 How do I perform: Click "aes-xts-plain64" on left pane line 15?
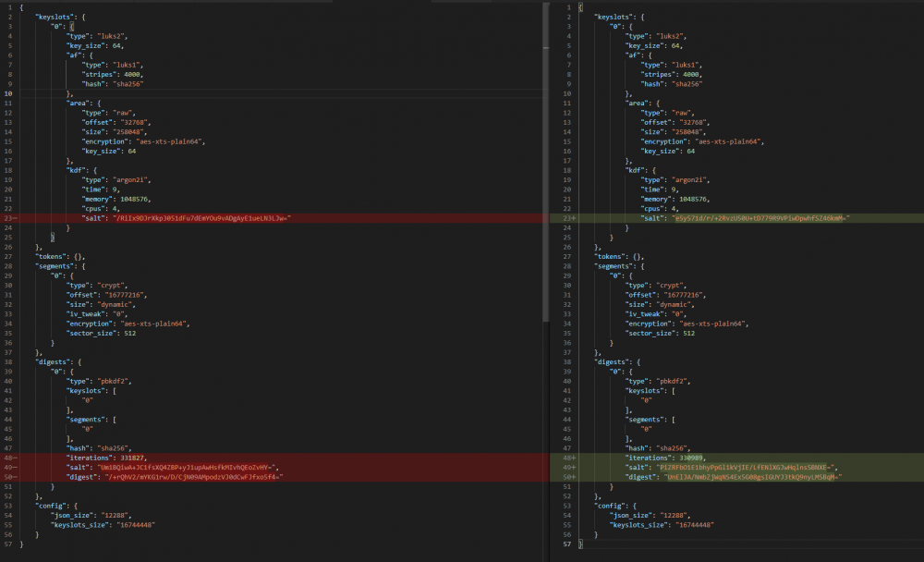coord(170,141)
